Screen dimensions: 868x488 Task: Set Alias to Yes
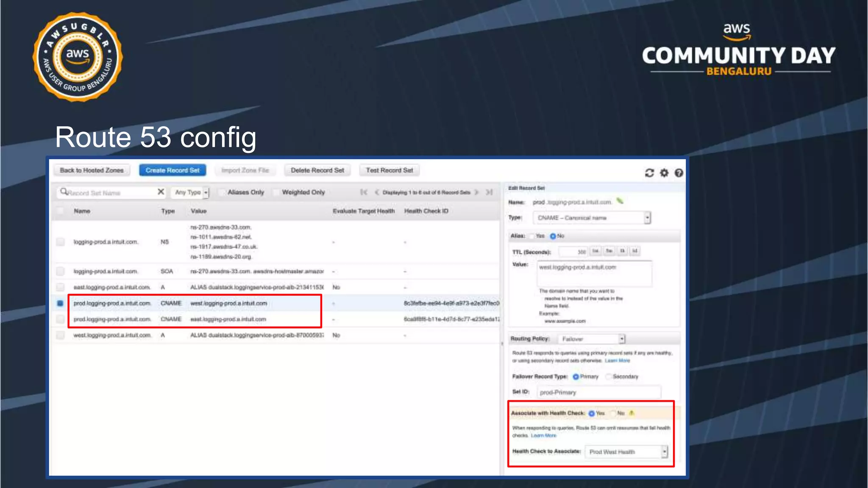(x=531, y=236)
